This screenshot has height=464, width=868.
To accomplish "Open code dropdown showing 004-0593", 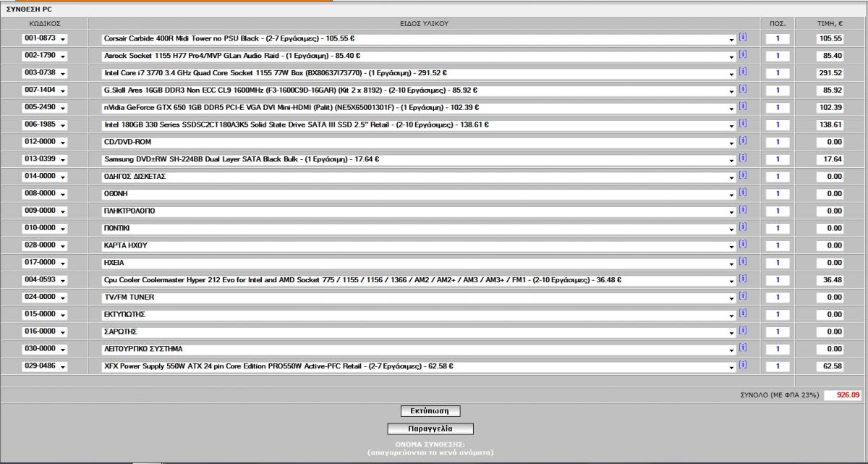I will 44,280.
